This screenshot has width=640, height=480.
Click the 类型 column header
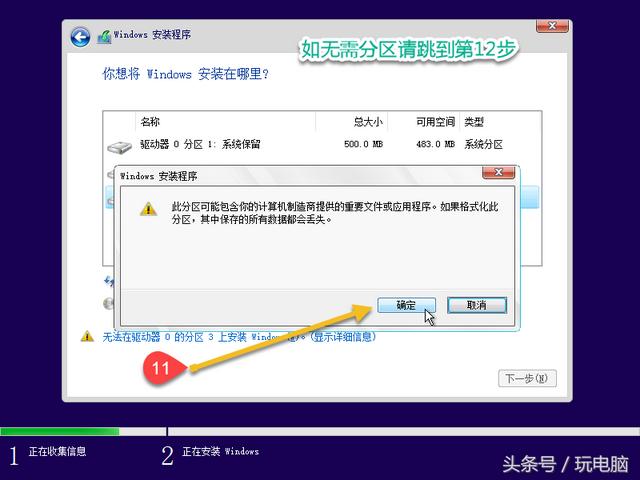tap(475, 122)
